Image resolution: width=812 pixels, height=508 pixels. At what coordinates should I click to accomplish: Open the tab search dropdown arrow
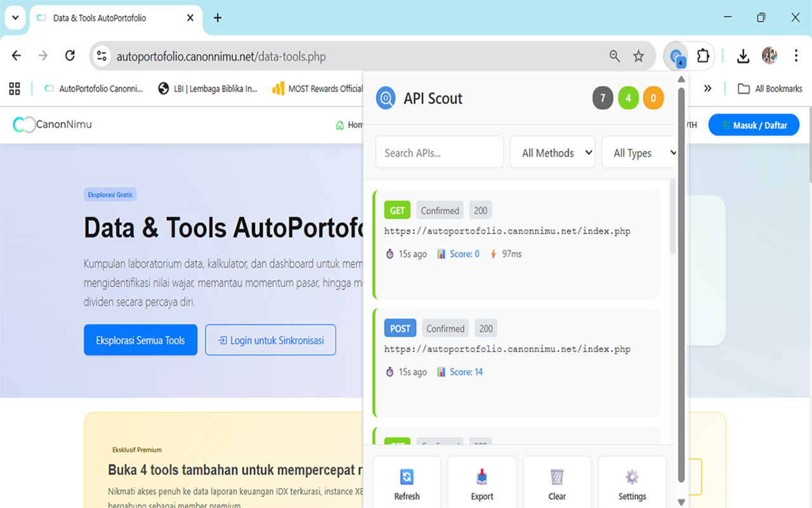pos(15,18)
